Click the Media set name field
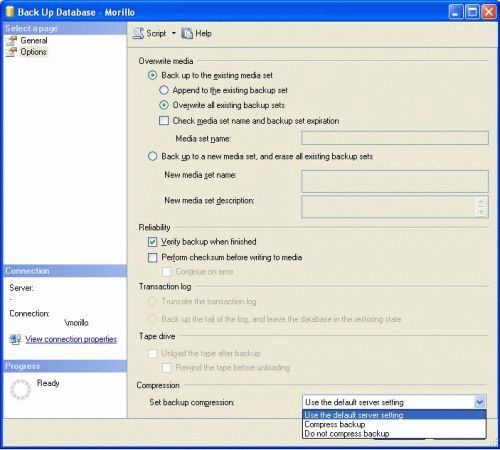The image size is (500, 450). (x=395, y=138)
